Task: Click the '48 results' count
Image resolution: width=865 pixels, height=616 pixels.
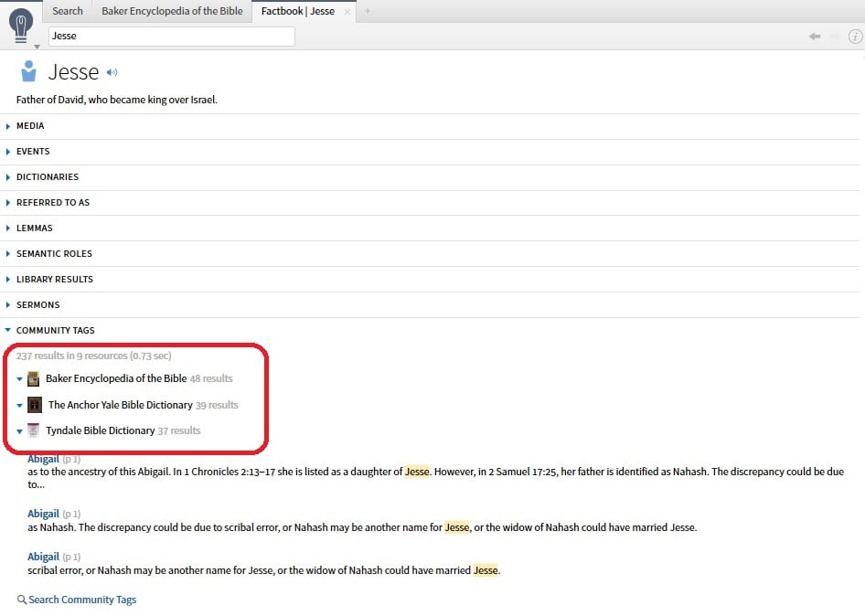Action: tap(211, 378)
